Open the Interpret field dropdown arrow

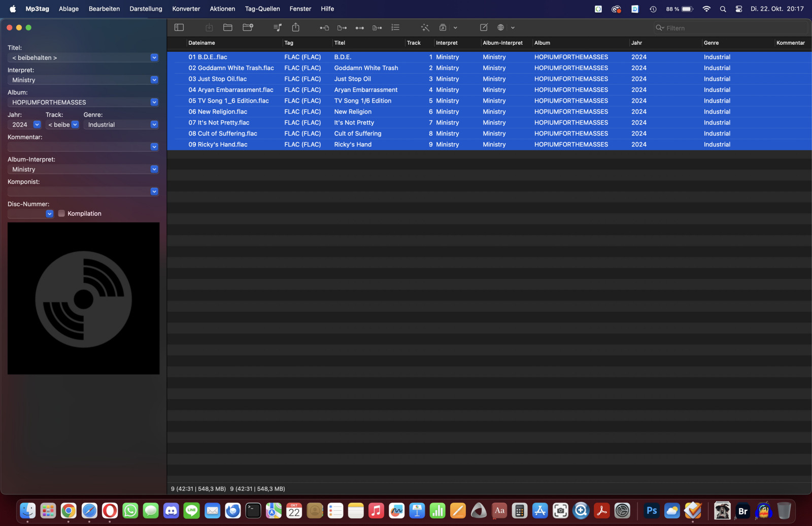(x=154, y=80)
